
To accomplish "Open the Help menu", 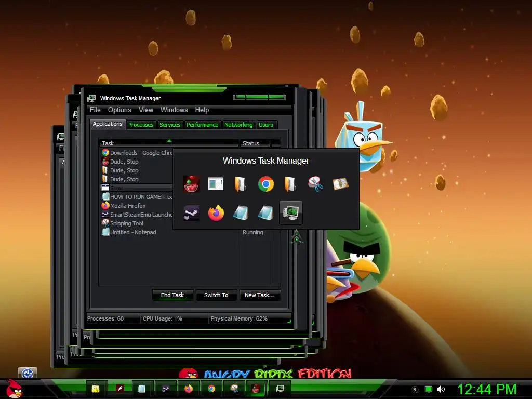I will [x=202, y=110].
